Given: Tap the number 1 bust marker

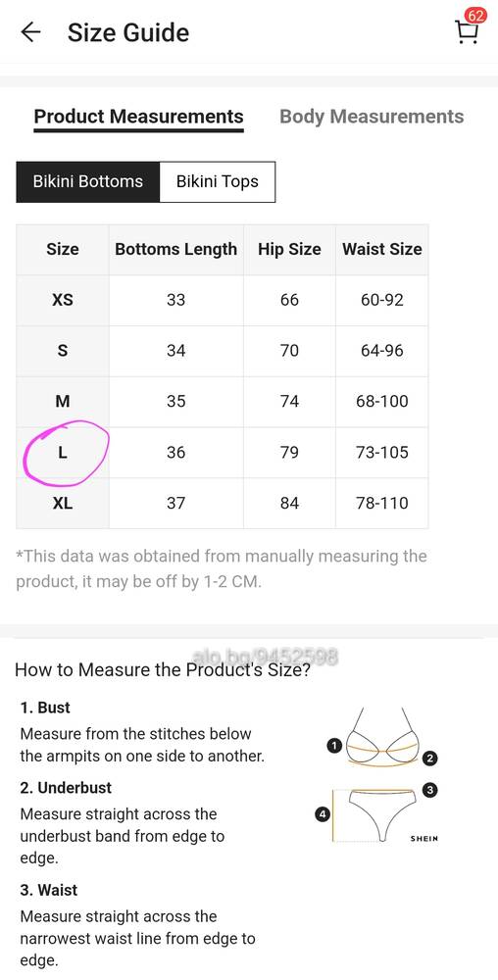Looking at the screenshot, I should coord(334,745).
